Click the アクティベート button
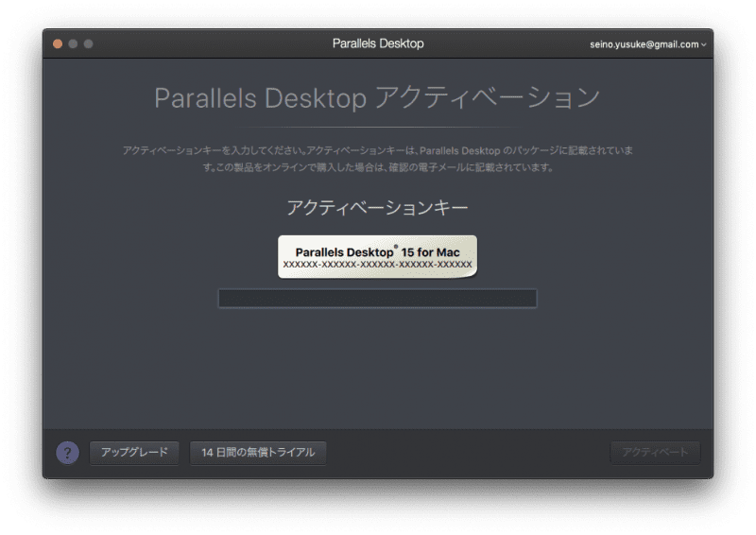Screen dimensions: 756x535 pos(655,453)
